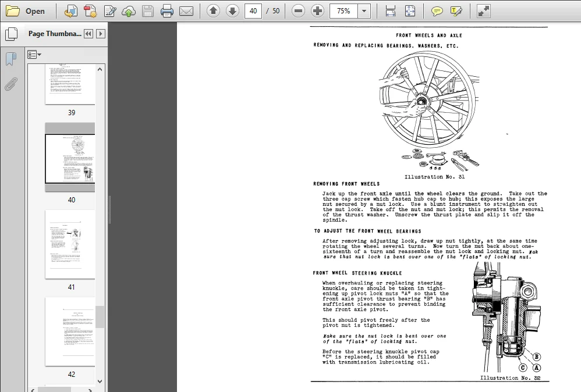Click the upload to cloud icon
This screenshot has height=392, width=581.
[129, 11]
